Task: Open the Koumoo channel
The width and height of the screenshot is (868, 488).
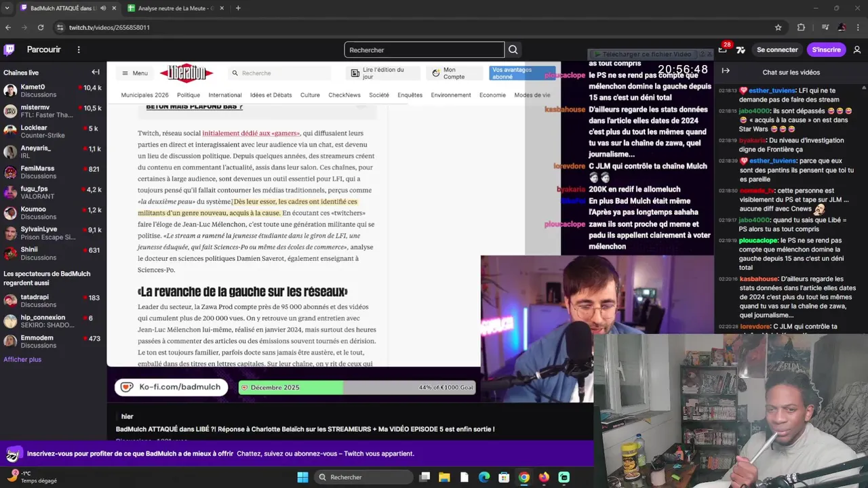Action: pyautogui.click(x=53, y=213)
